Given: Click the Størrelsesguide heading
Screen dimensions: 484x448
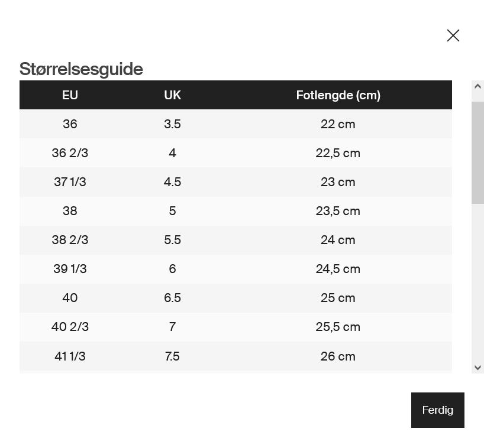Looking at the screenshot, I should tap(81, 69).
